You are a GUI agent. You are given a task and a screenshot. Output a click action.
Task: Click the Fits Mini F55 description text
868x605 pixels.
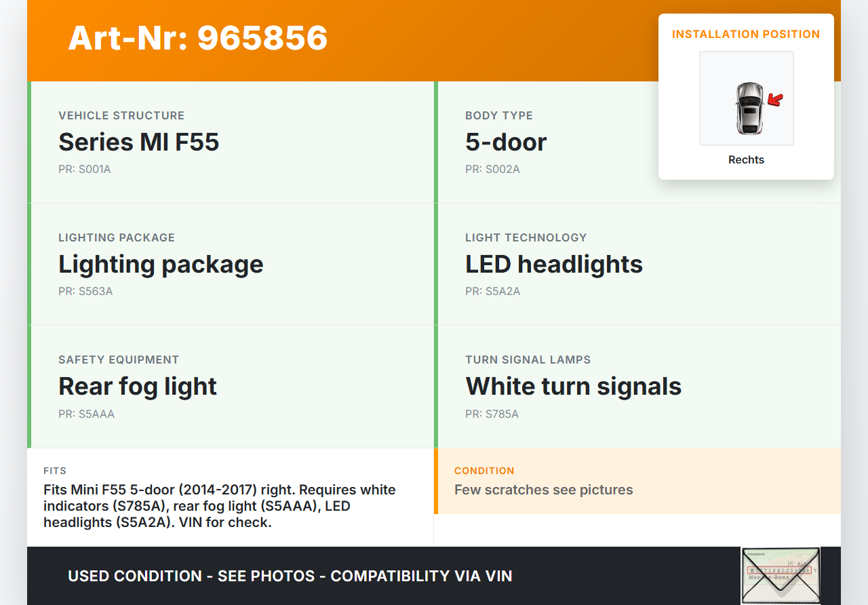pyautogui.click(x=219, y=506)
